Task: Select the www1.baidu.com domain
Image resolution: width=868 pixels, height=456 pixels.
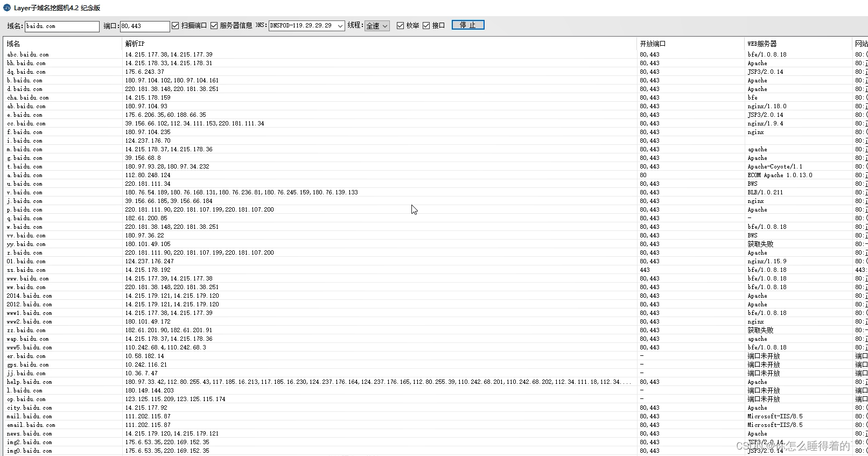Action: click(30, 313)
